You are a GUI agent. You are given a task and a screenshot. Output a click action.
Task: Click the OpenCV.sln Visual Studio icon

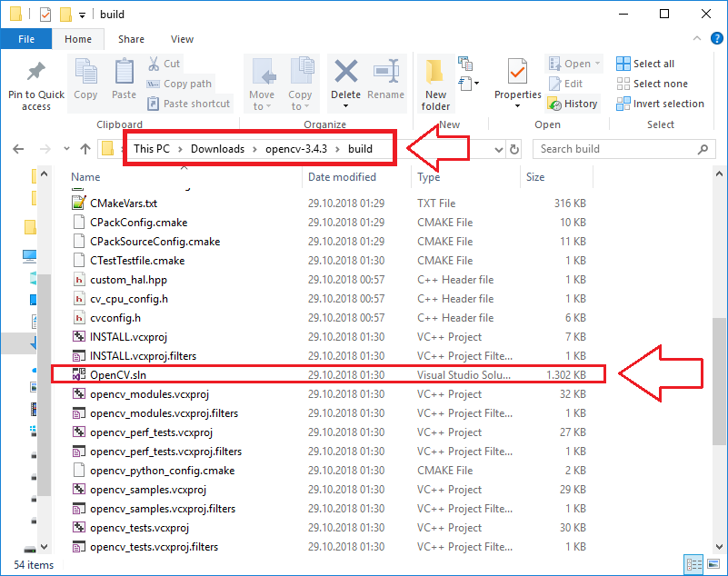click(79, 374)
